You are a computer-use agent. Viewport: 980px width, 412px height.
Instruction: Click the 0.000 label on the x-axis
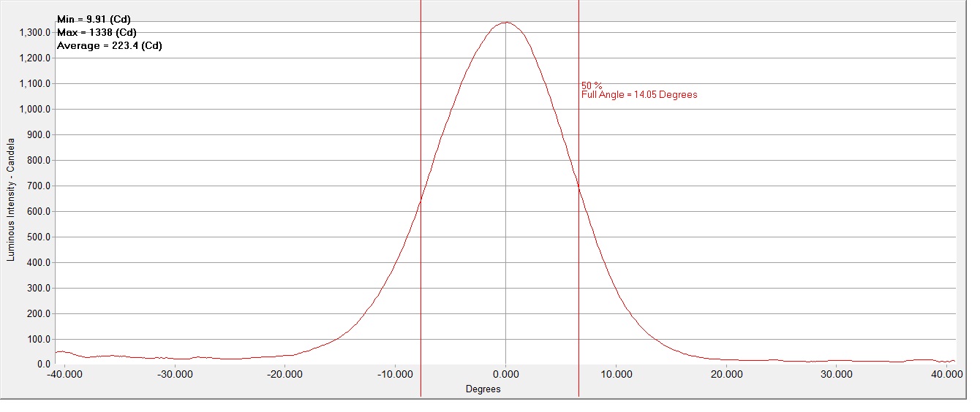pyautogui.click(x=505, y=374)
